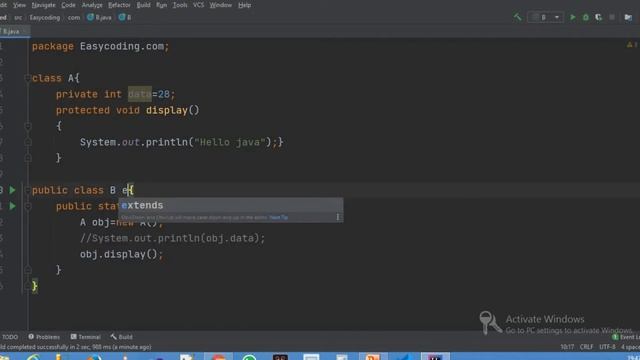Click the commented-out System.out.println(obj.data) line
Viewport: 640px width, 360px height.
pyautogui.click(x=172, y=238)
